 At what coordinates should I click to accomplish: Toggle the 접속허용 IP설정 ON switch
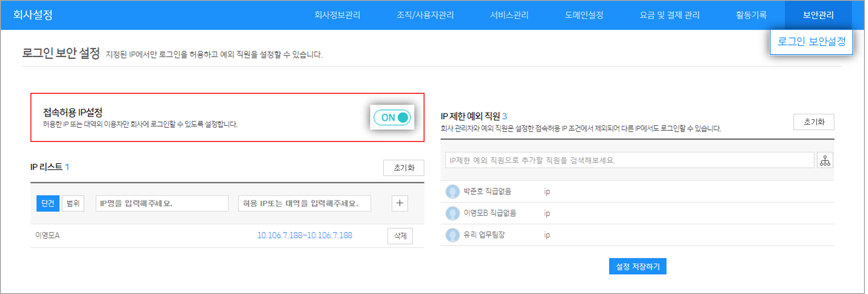(x=392, y=118)
